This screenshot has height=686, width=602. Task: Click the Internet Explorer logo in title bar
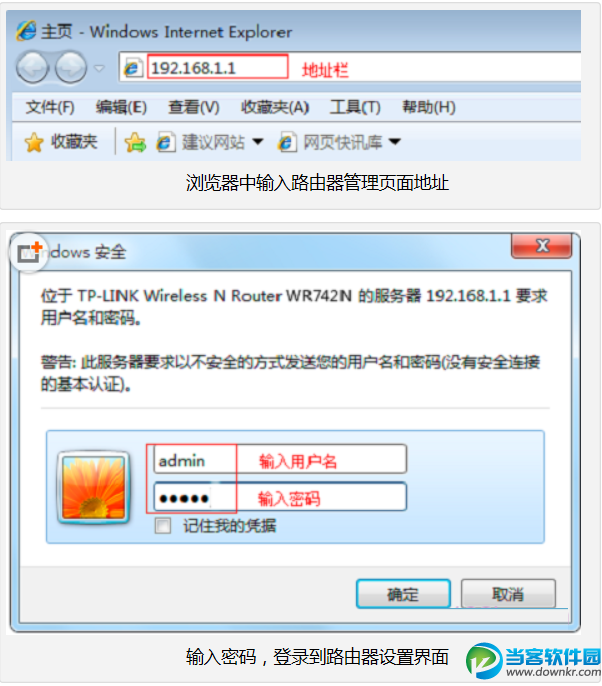point(26,31)
